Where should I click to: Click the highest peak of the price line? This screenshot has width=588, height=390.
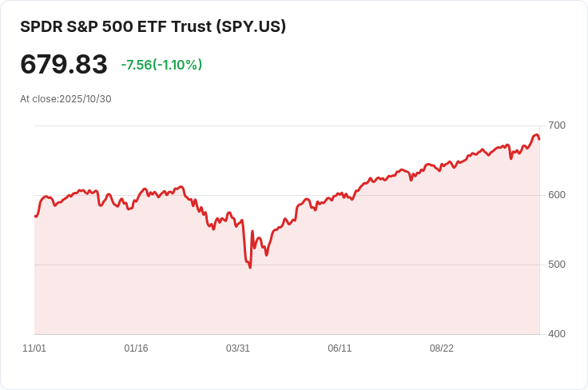click(536, 134)
